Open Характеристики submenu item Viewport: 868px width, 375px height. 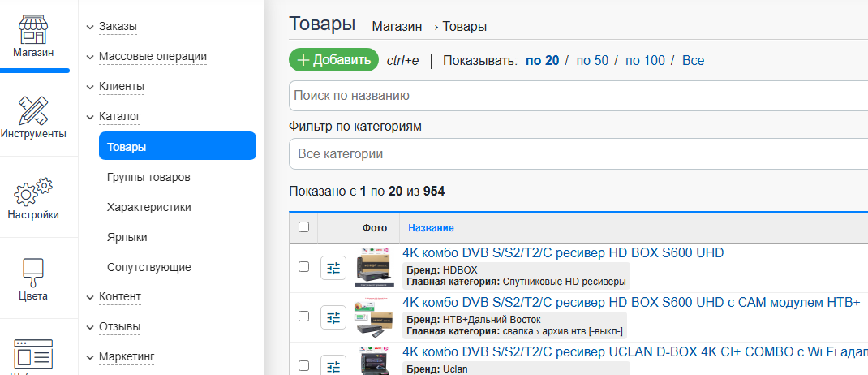coord(149,207)
